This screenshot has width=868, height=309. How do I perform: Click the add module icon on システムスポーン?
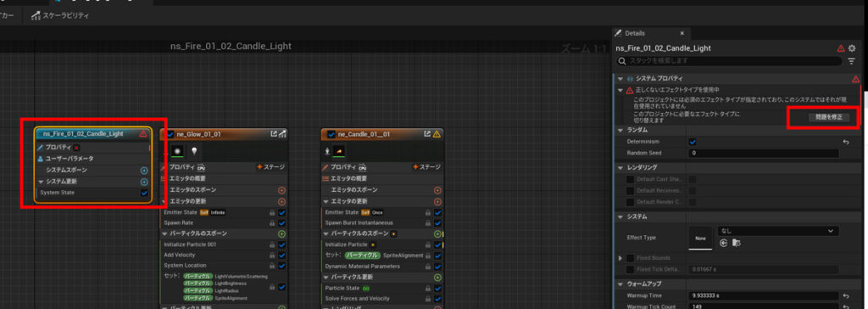(144, 171)
